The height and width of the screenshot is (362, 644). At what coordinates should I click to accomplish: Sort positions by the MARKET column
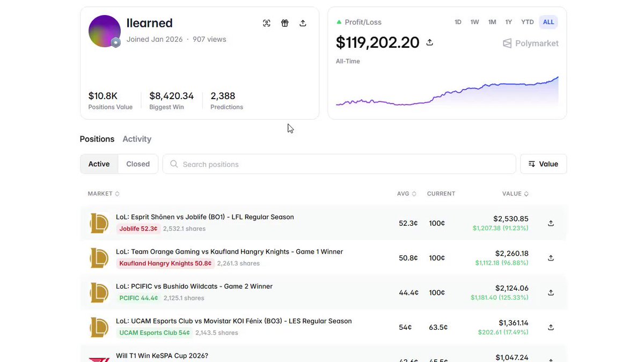104,194
